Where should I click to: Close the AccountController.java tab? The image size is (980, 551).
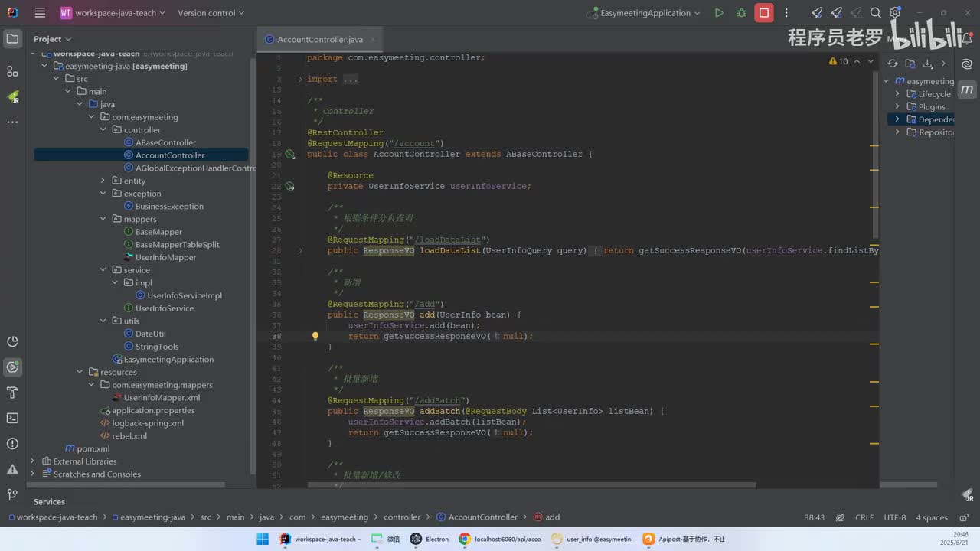[x=372, y=40]
